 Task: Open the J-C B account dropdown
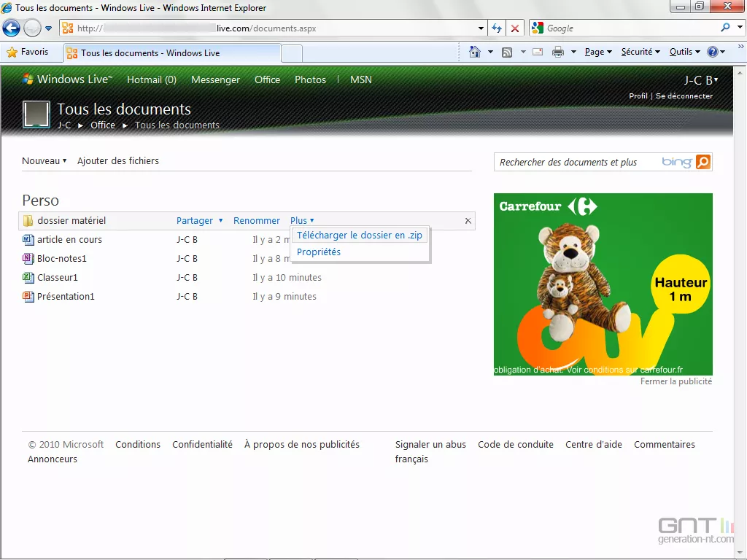click(701, 80)
